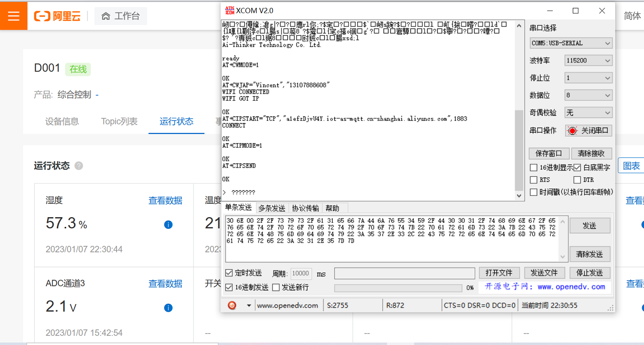Viewport: 644px width, 345px height.
Task: Click the send box scrollbar down arrow
Action: 563,257
